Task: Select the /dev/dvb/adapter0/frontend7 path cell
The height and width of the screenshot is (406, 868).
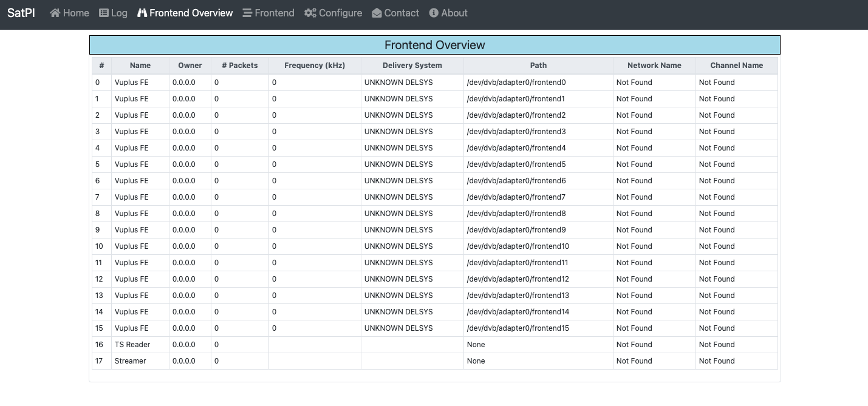Action: [x=516, y=197]
